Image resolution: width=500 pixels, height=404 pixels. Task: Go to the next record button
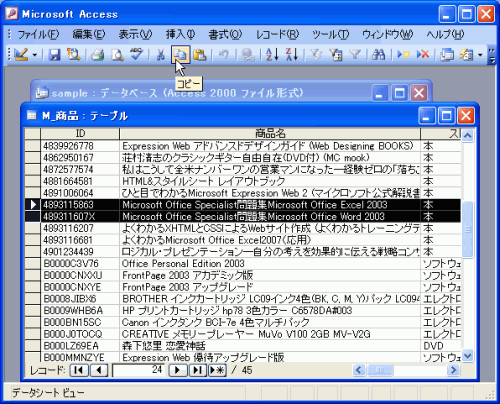[178, 370]
